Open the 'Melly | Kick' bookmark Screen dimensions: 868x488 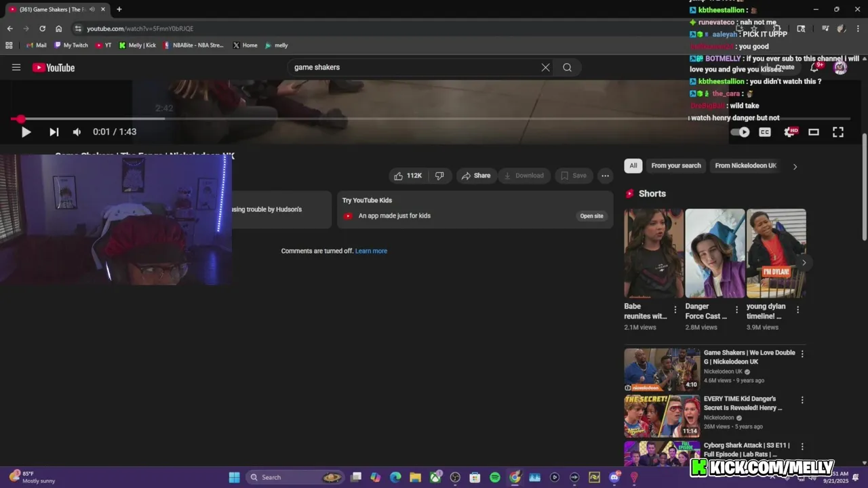pos(137,45)
